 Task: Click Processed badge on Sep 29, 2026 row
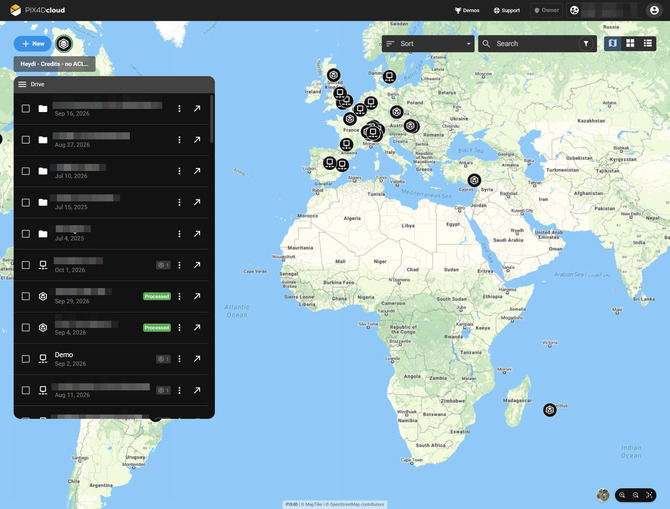[157, 296]
